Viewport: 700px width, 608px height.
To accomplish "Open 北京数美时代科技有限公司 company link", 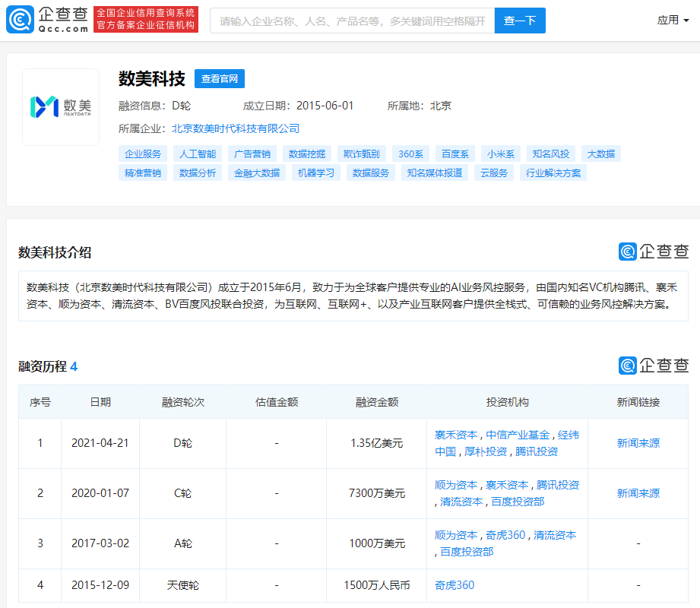I will [x=236, y=128].
